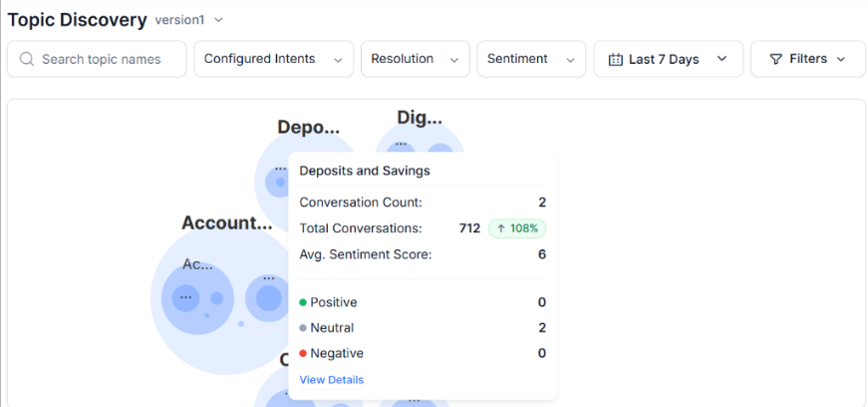Click the funnel icon on Filters
The image size is (868, 407).
[x=776, y=60]
